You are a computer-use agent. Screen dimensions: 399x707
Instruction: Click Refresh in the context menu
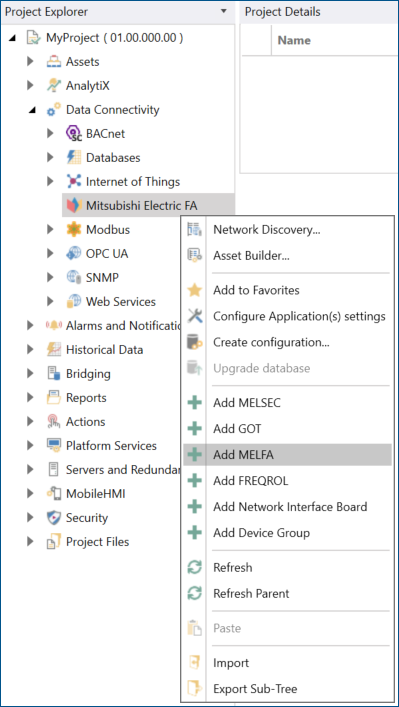[289, 567]
